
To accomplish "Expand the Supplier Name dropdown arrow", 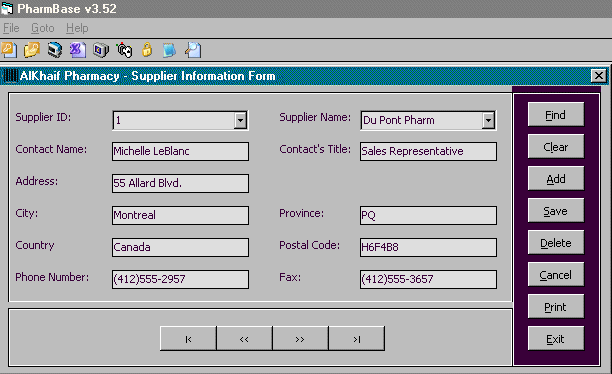I will click(488, 120).
